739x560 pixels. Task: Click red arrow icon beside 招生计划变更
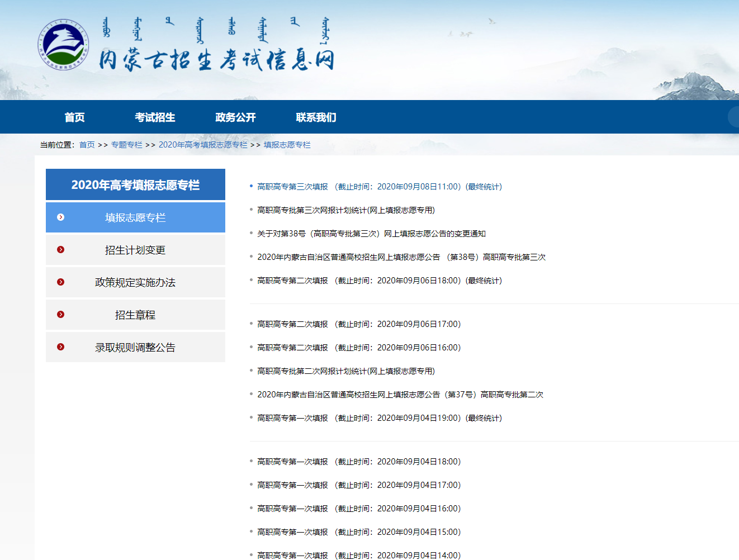pos(60,250)
